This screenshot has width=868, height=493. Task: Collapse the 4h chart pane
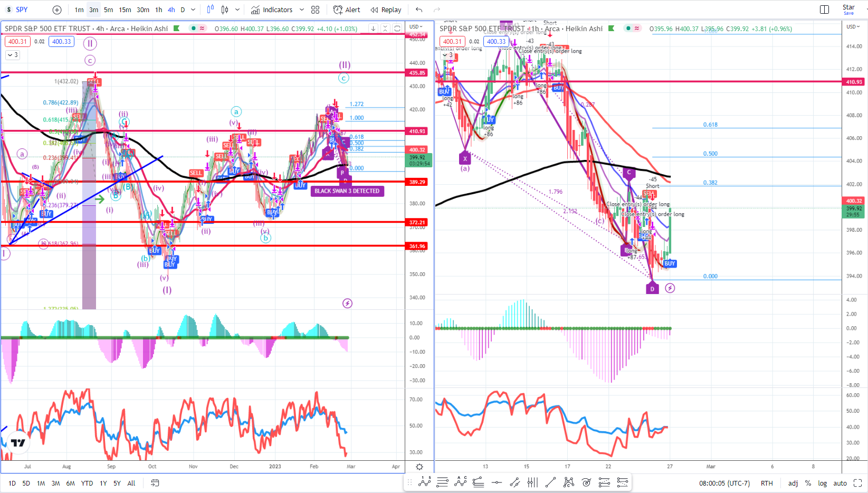tap(386, 29)
